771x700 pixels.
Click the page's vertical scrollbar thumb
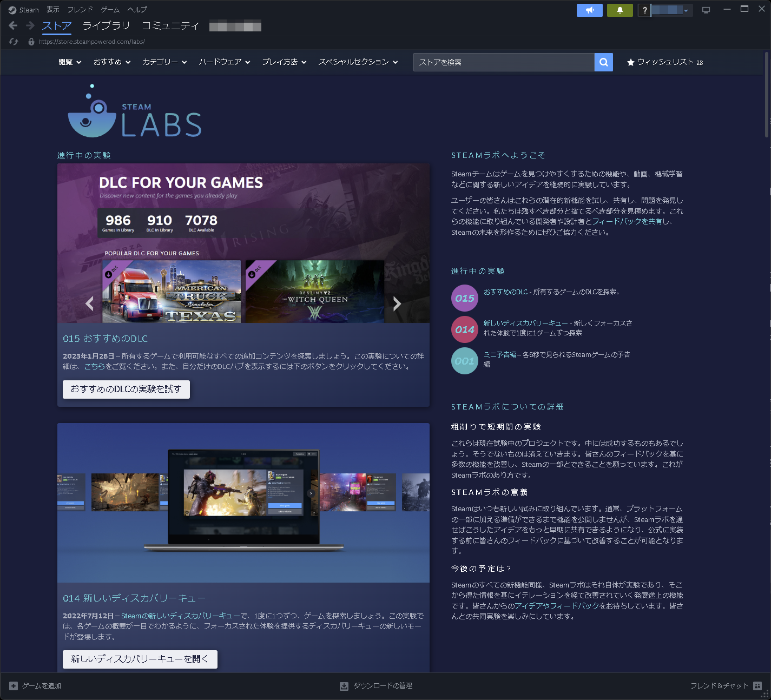coord(767,95)
